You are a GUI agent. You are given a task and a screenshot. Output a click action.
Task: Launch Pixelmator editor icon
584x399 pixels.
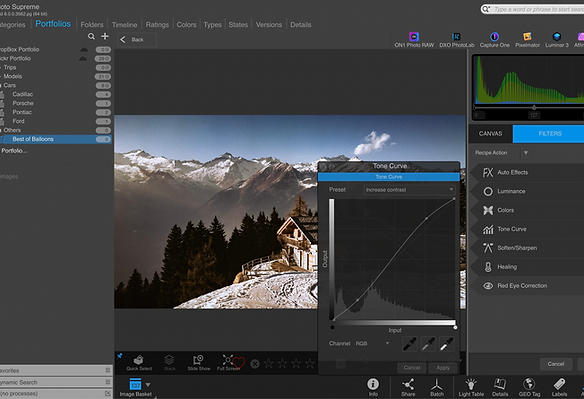(x=527, y=40)
